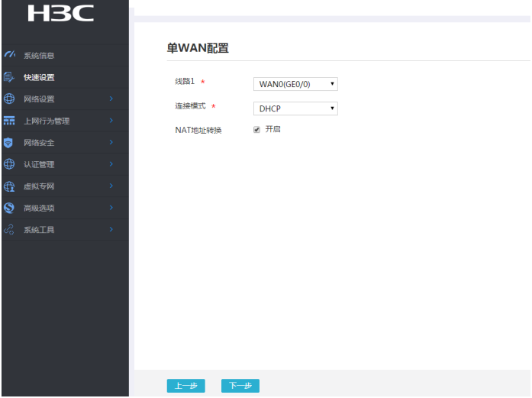The width and height of the screenshot is (532, 398).
Task: Expand the 上网行为管理 chevron arrow
Action: tap(111, 120)
